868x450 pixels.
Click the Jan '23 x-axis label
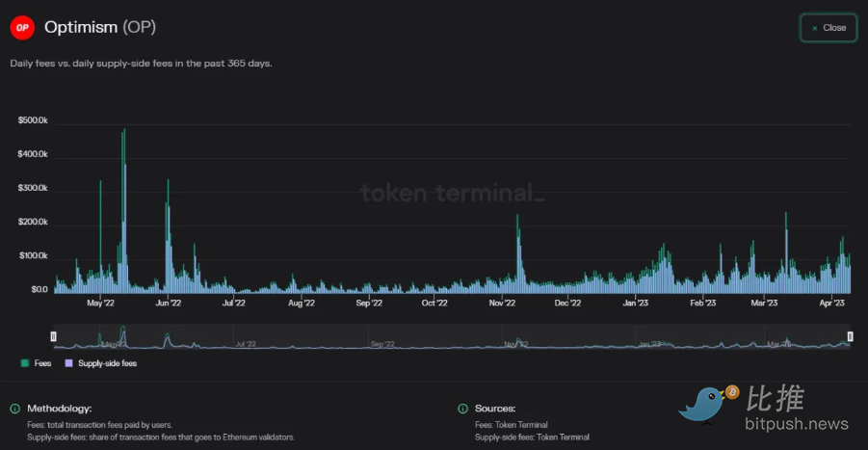click(636, 303)
